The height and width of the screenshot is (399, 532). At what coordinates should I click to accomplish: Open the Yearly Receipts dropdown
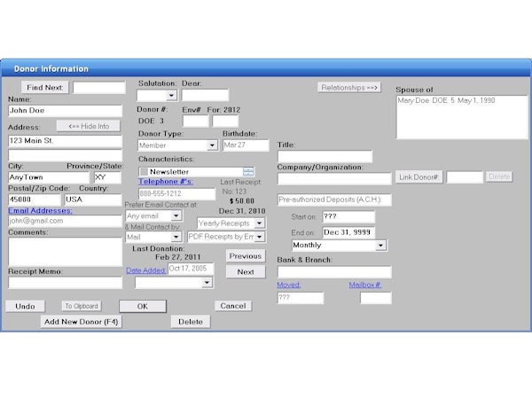pos(259,223)
